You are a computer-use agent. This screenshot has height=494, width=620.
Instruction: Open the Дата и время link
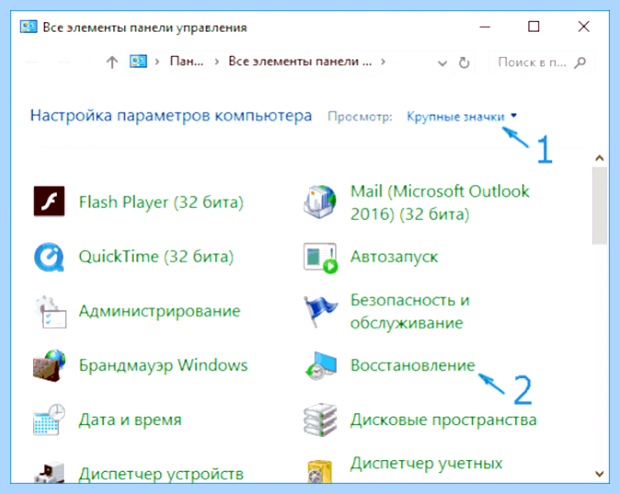tap(130, 420)
